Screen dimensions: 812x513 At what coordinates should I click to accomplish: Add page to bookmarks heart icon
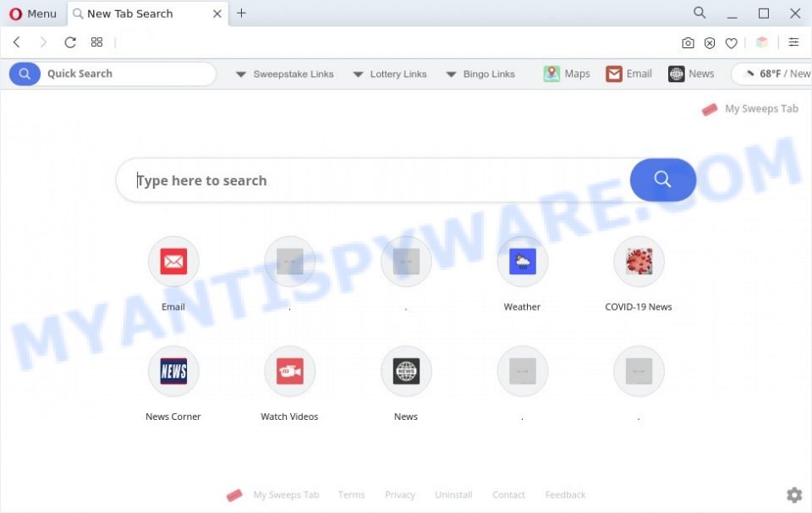click(x=731, y=43)
